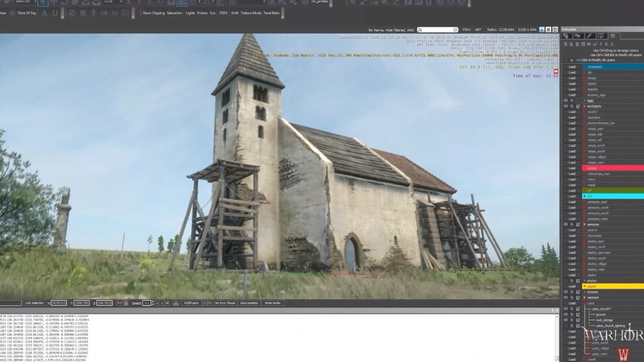Screen dimensions: 644x362
Task: Select the Layers tab icon in RollupBar
Action: [612, 36]
